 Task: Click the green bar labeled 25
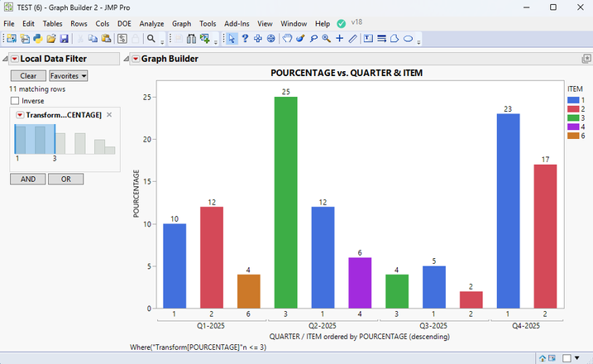(286, 203)
